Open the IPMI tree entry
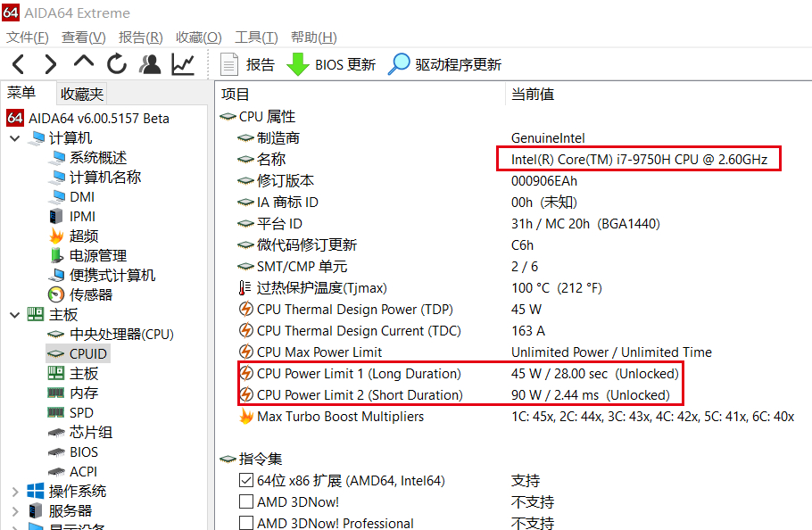The image size is (812, 530). [82, 216]
